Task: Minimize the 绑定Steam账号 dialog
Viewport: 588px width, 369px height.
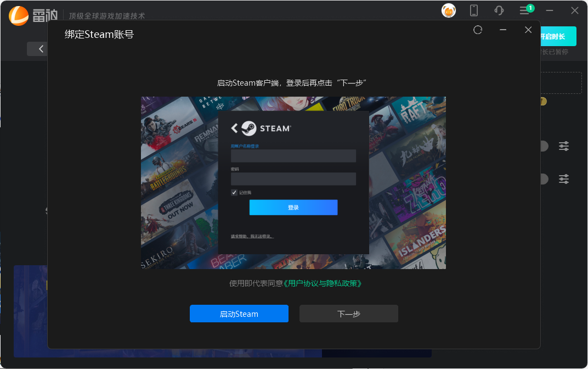Action: 503,30
